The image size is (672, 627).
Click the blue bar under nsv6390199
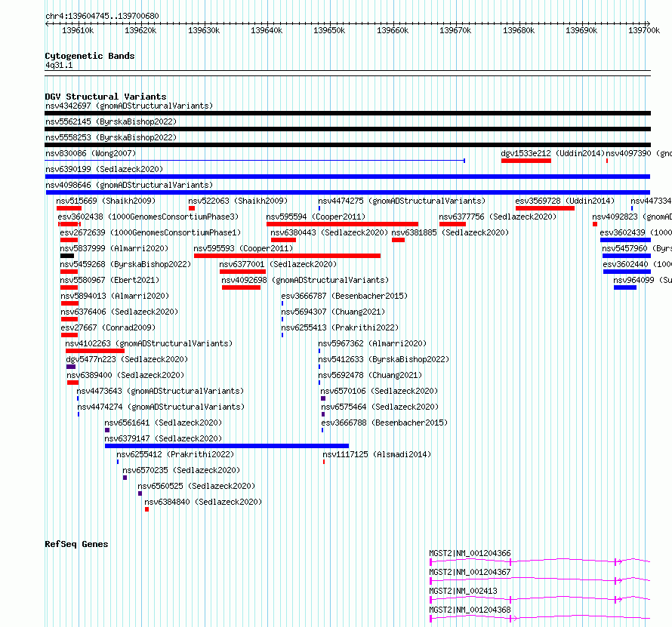(x=347, y=177)
